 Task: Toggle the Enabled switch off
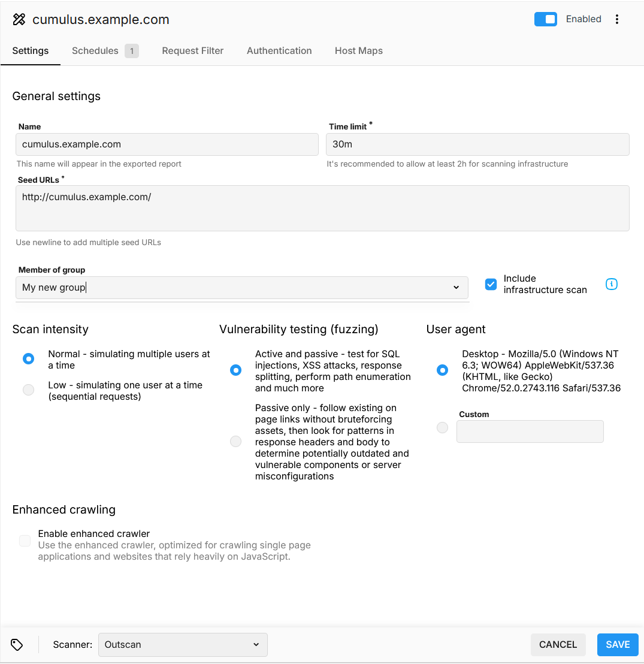(x=545, y=19)
